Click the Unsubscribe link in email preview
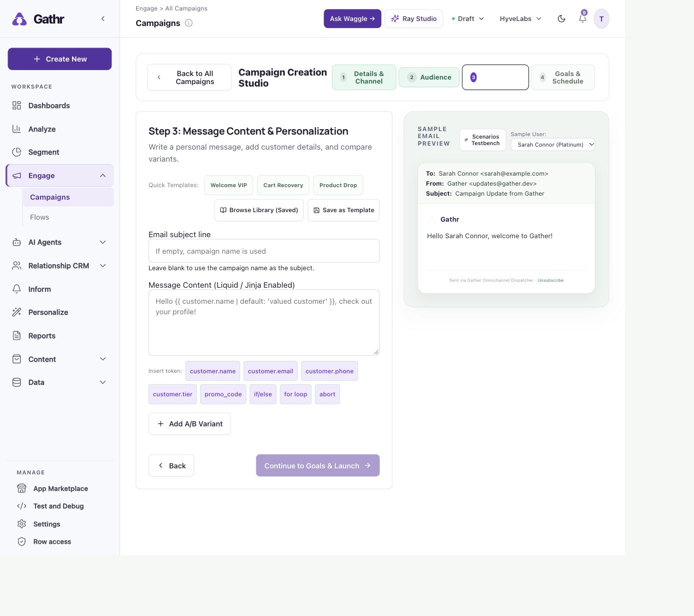Image resolution: width=694 pixels, height=616 pixels. [x=550, y=280]
